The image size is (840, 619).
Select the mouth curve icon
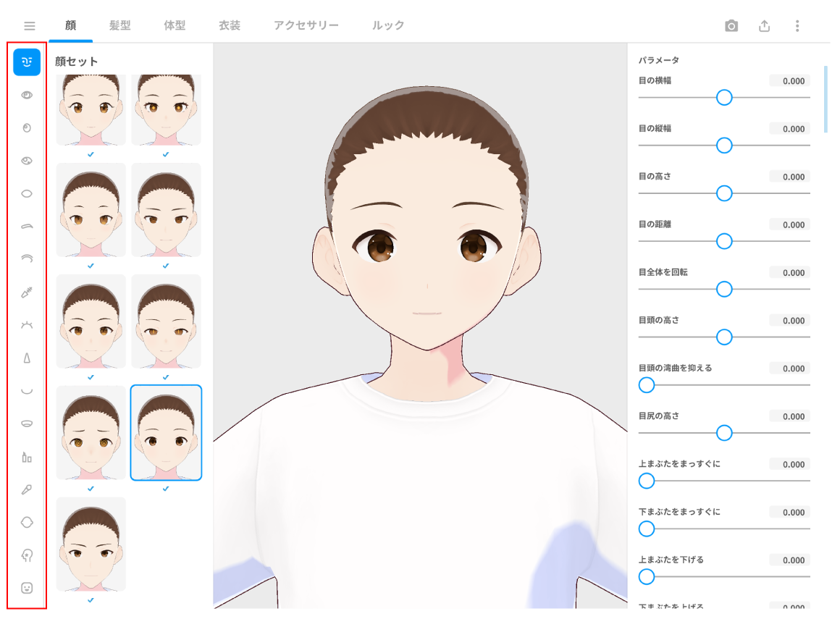[27, 391]
